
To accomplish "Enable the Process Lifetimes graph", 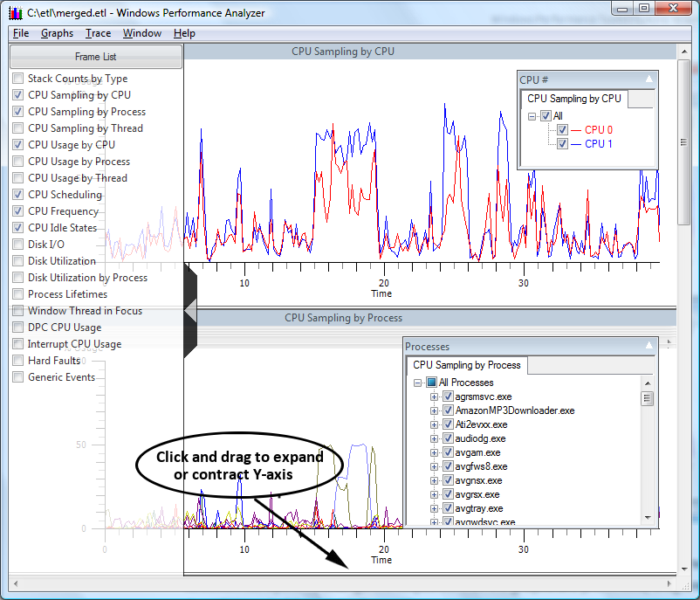I will pos(17,294).
